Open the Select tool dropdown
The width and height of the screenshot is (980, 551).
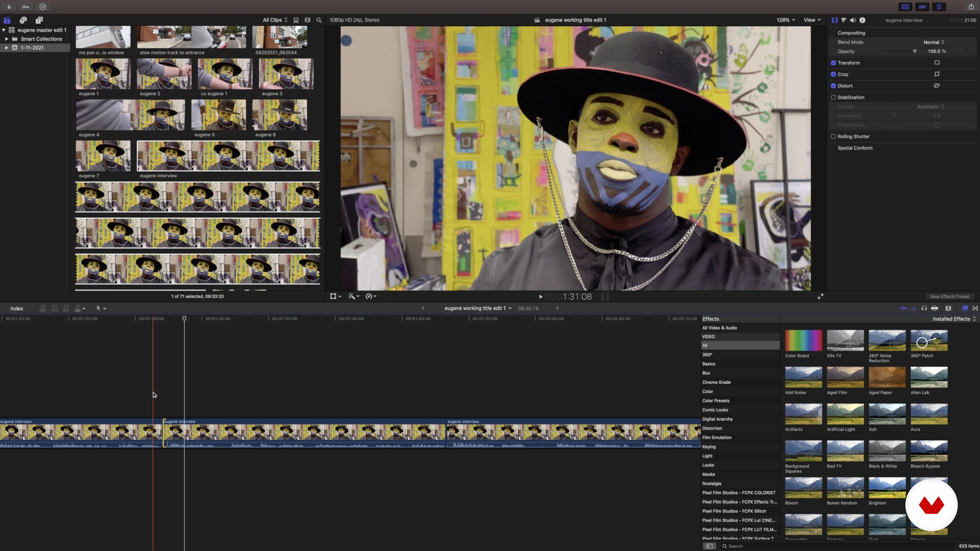pyautogui.click(x=101, y=308)
